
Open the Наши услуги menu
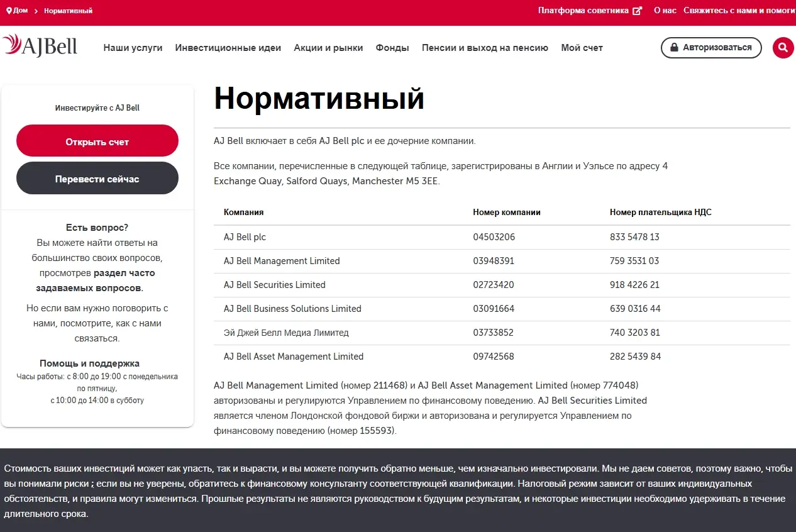coord(133,47)
